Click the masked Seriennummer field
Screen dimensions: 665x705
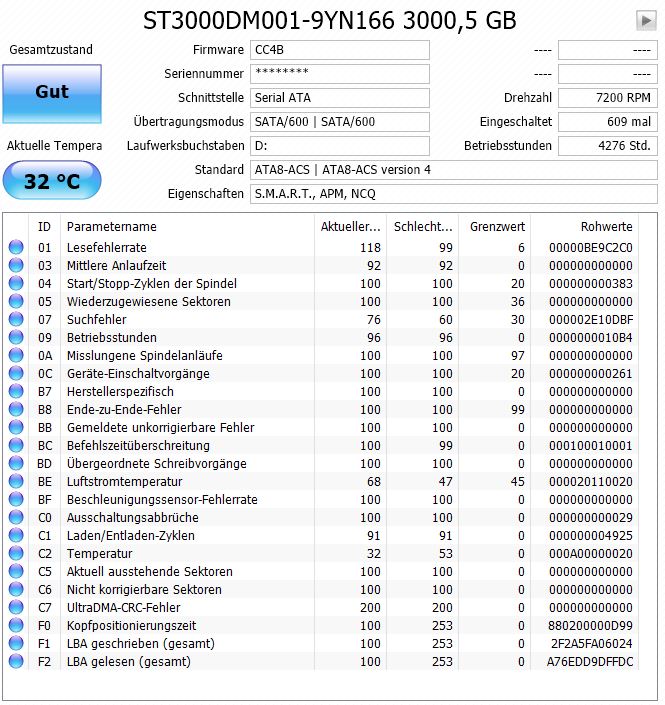click(x=340, y=74)
